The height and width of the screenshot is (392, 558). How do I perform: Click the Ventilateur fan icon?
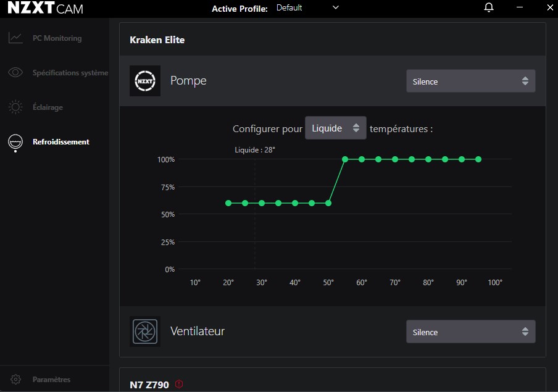145,332
